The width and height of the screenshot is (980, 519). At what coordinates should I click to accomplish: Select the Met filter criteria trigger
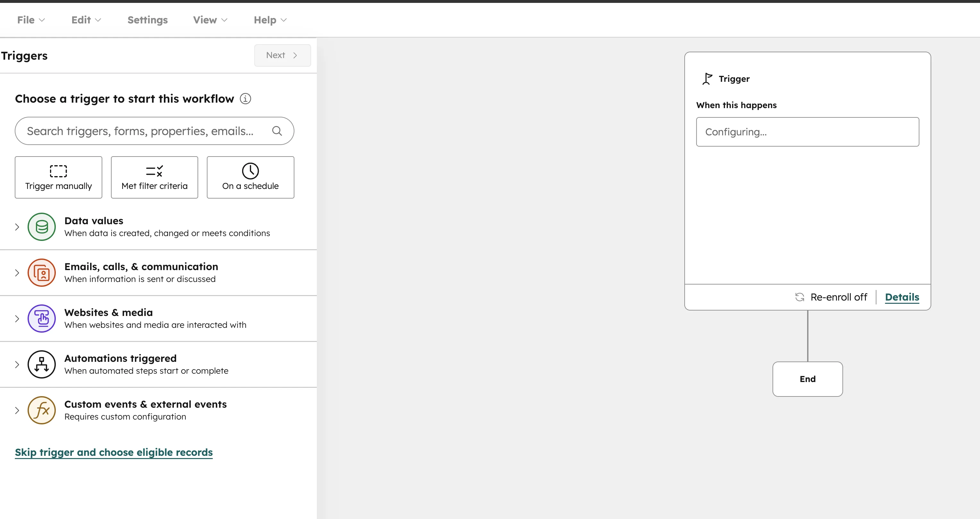pos(154,177)
